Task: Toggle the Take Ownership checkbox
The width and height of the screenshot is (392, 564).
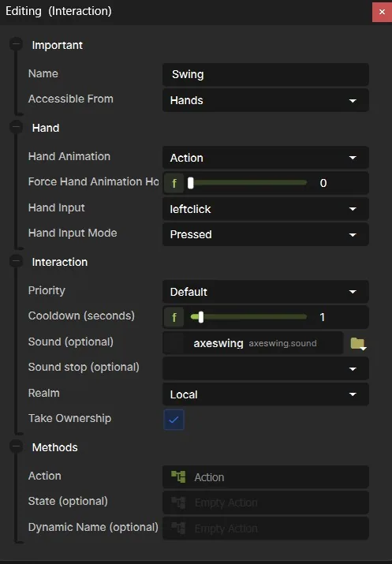Action: [x=174, y=420]
